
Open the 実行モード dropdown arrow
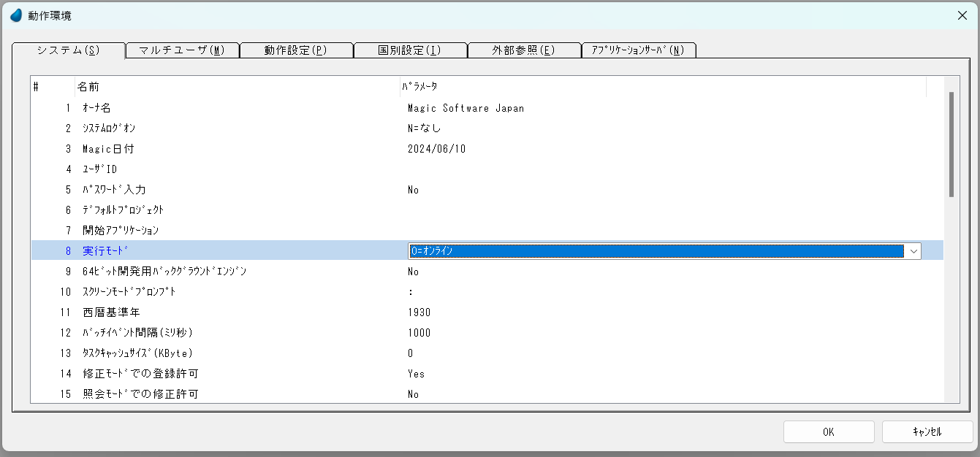pos(913,251)
